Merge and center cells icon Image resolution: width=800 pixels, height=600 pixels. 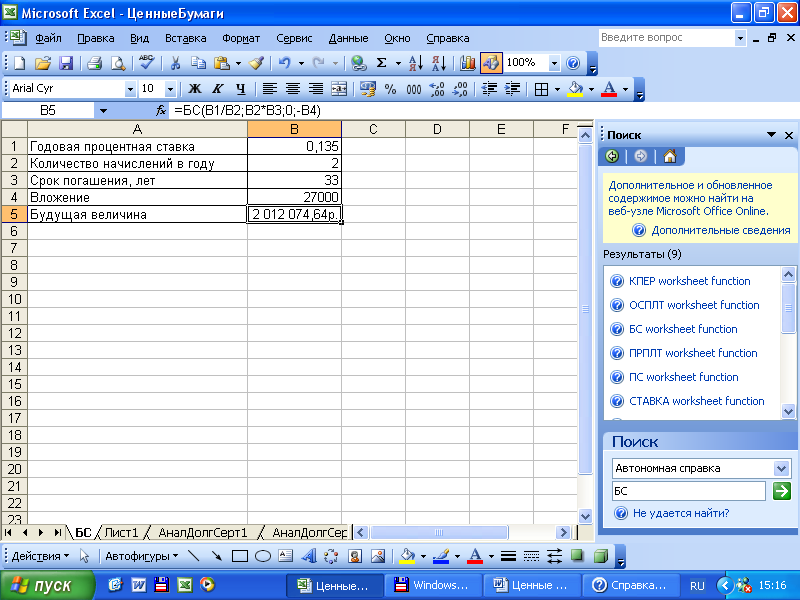[339, 89]
